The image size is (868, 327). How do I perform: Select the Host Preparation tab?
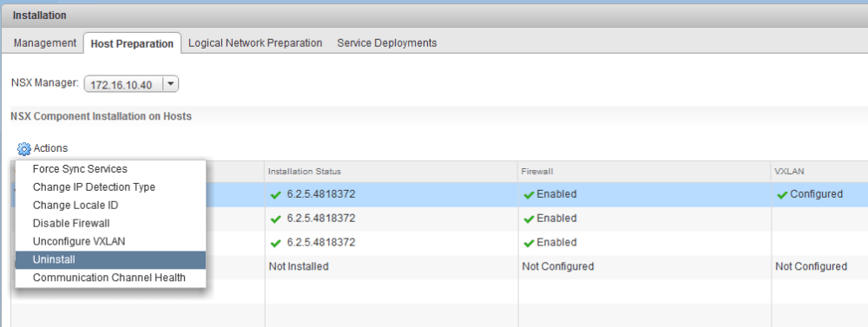pyautogui.click(x=132, y=43)
